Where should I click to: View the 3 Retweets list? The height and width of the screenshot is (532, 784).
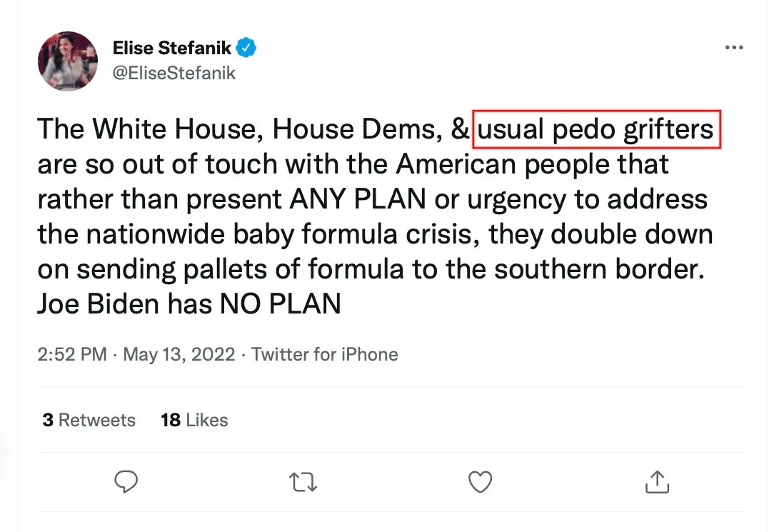(x=89, y=420)
